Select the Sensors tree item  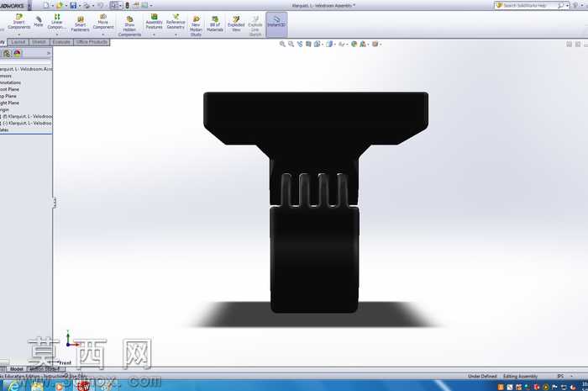pos(6,76)
